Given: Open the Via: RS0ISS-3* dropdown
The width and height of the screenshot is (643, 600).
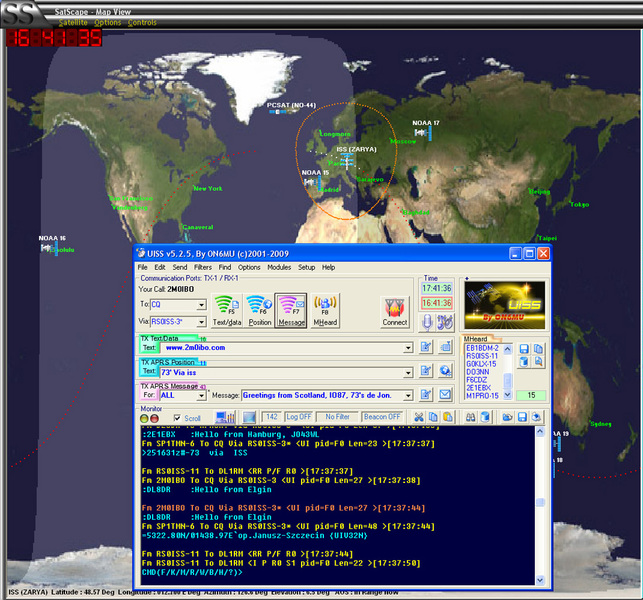Looking at the screenshot, I should click(201, 322).
